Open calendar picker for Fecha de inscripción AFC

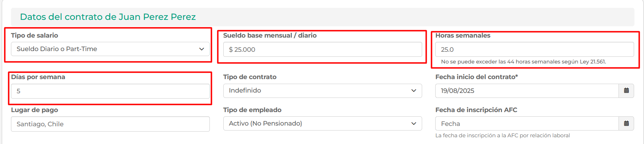626,124
